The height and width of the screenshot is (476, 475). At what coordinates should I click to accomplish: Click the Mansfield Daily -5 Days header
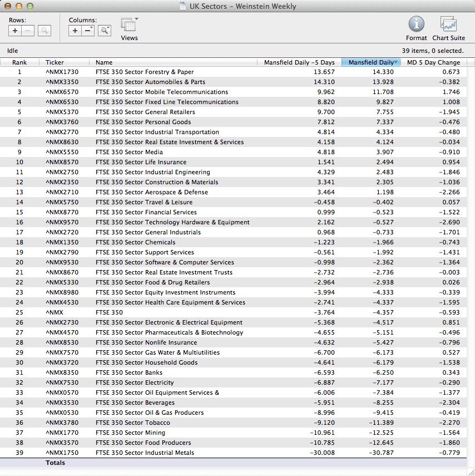[x=299, y=62]
